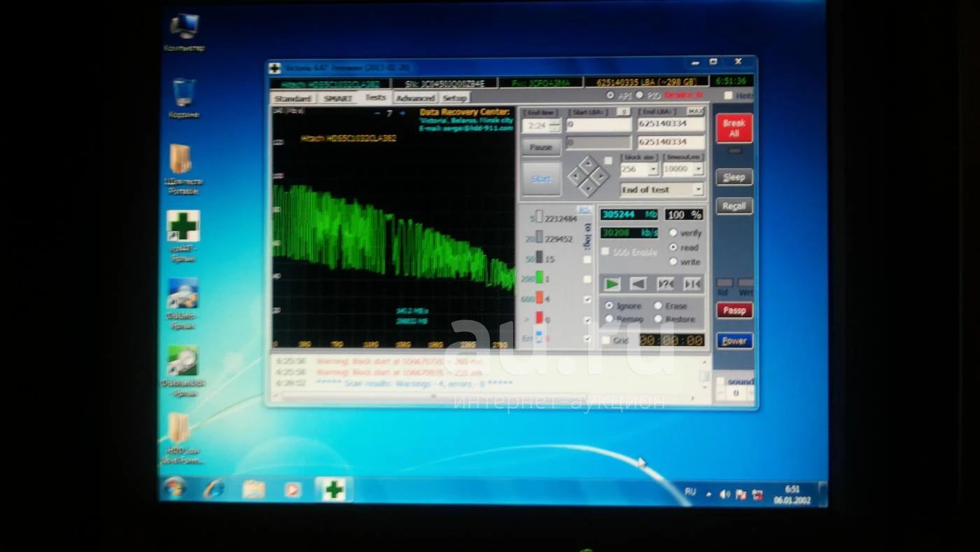Screen dimensions: 980x552
Task: Select the Erase radio option
Action: pos(658,305)
